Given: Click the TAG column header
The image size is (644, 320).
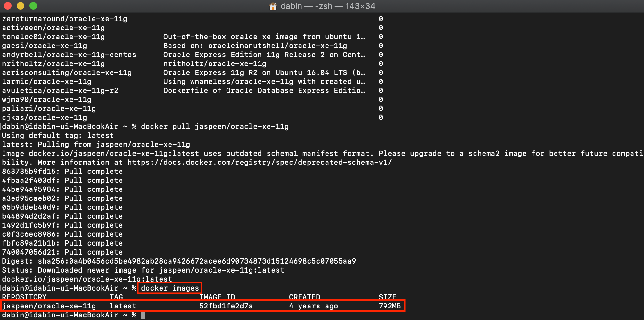Looking at the screenshot, I should (x=116, y=297).
